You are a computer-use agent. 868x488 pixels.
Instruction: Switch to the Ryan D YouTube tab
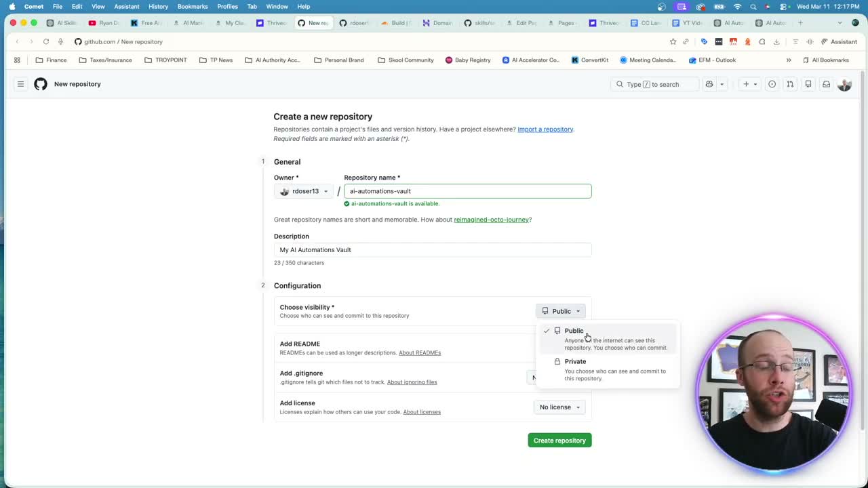pyautogui.click(x=103, y=22)
